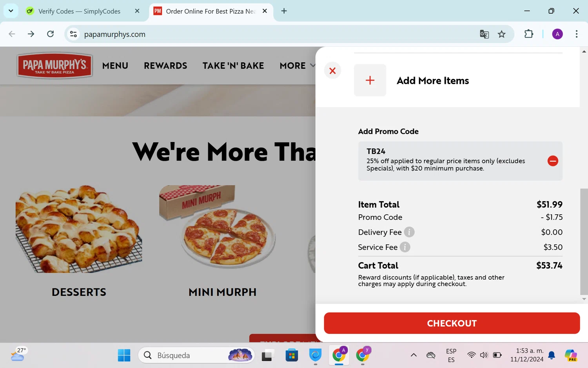Open Task View from the taskbar
Screen dimensions: 588x368
267,355
